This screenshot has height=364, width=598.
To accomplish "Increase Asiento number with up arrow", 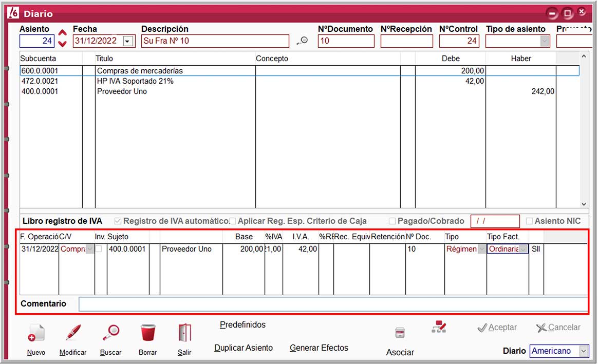I will [63, 33].
